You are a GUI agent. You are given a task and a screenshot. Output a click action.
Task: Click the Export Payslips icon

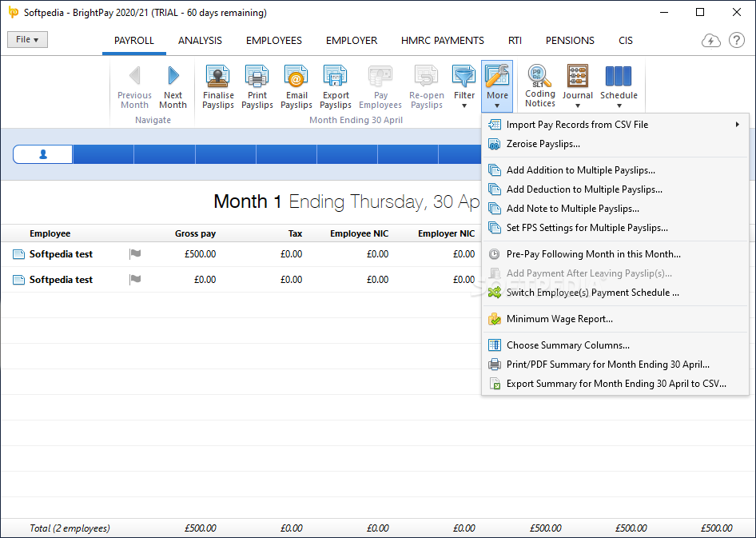tap(335, 76)
